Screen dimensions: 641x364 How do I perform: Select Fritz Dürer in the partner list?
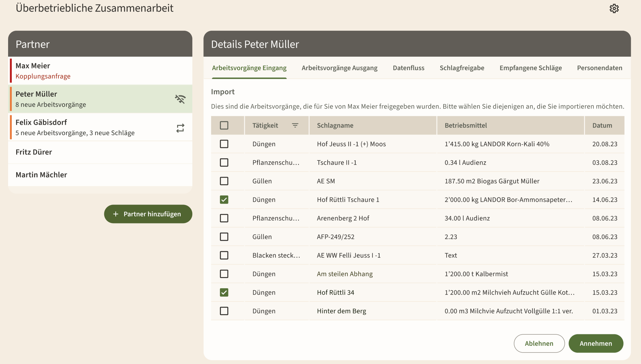click(100, 152)
